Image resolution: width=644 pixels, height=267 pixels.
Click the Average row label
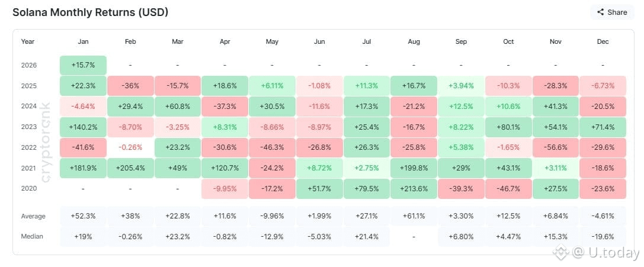click(x=33, y=216)
